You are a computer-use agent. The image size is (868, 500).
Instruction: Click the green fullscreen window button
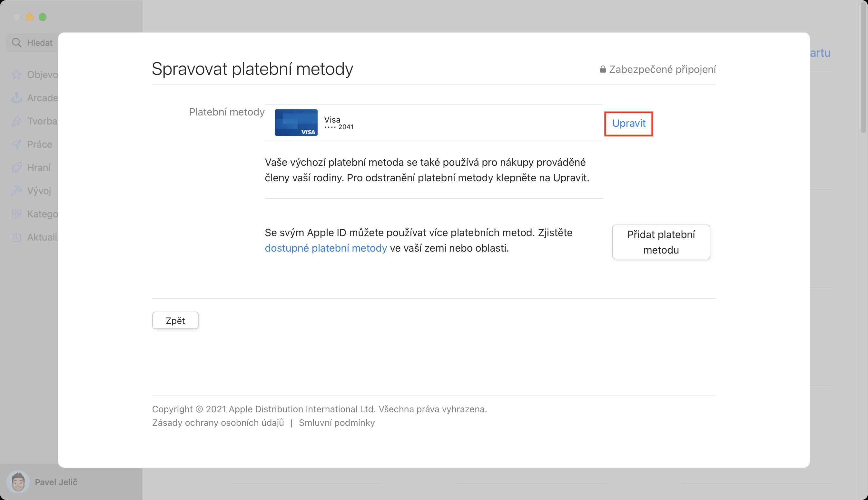[x=43, y=17]
